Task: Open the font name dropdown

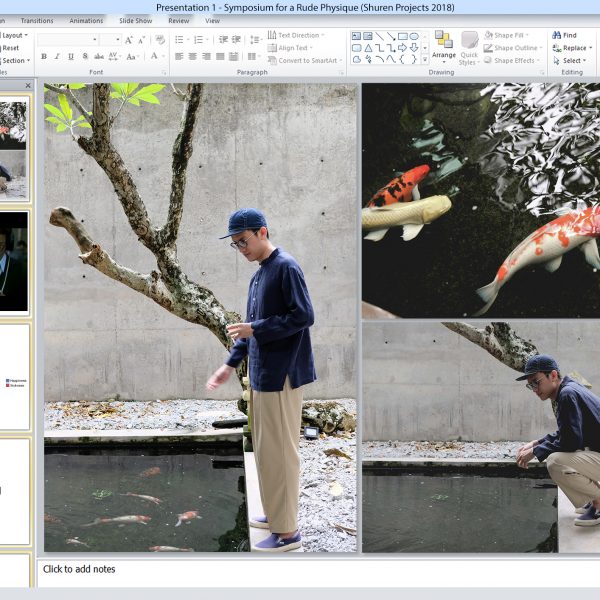Action: (x=93, y=39)
